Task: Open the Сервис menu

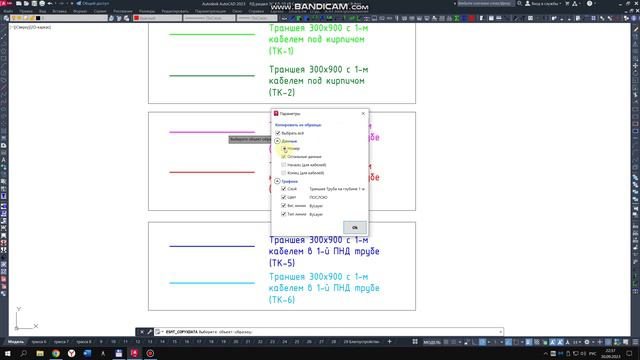Action: 100,11
